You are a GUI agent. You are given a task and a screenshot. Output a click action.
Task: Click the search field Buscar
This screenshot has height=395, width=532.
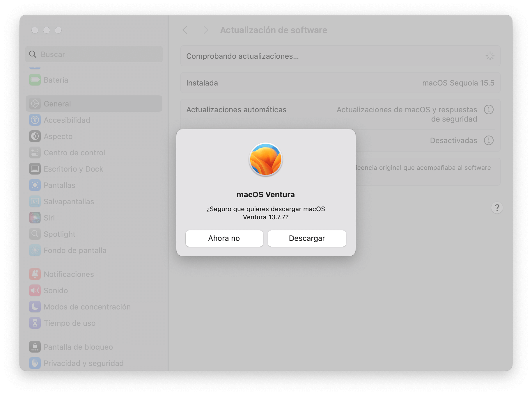coord(94,54)
